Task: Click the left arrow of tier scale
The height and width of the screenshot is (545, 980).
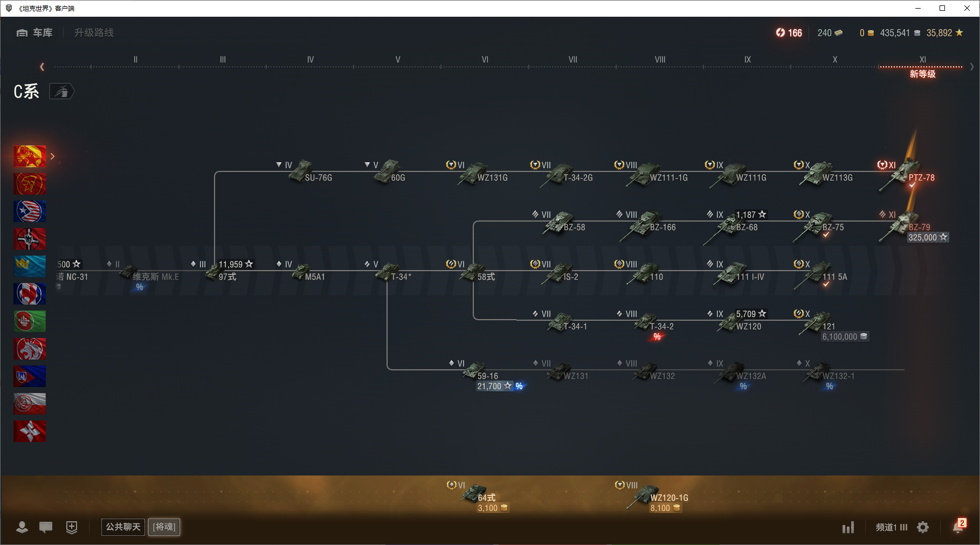Action: (42, 67)
